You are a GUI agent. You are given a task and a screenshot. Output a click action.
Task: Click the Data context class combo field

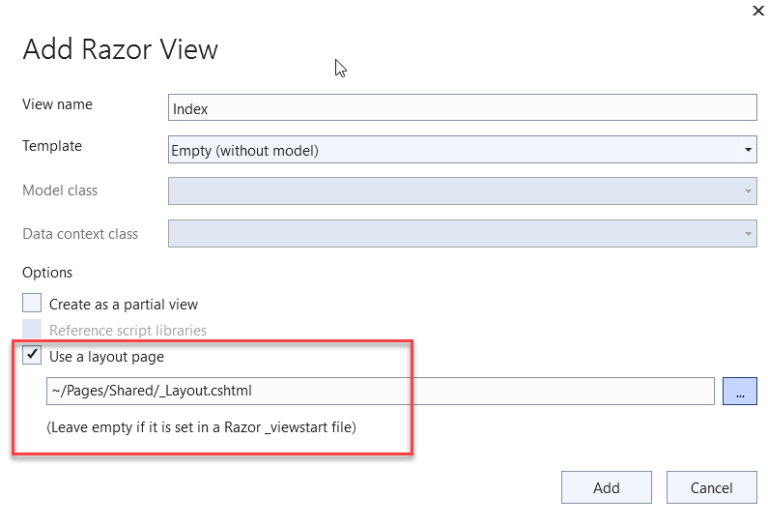click(x=462, y=234)
